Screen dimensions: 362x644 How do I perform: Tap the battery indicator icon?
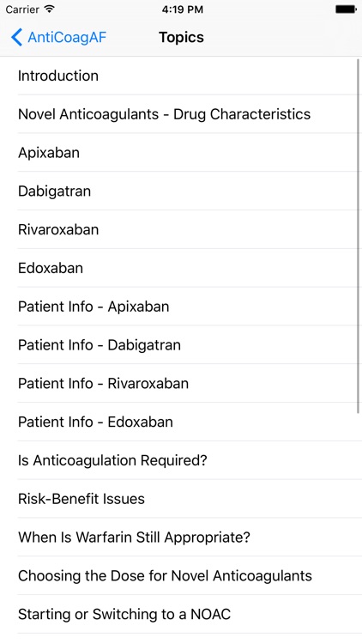(x=346, y=9)
